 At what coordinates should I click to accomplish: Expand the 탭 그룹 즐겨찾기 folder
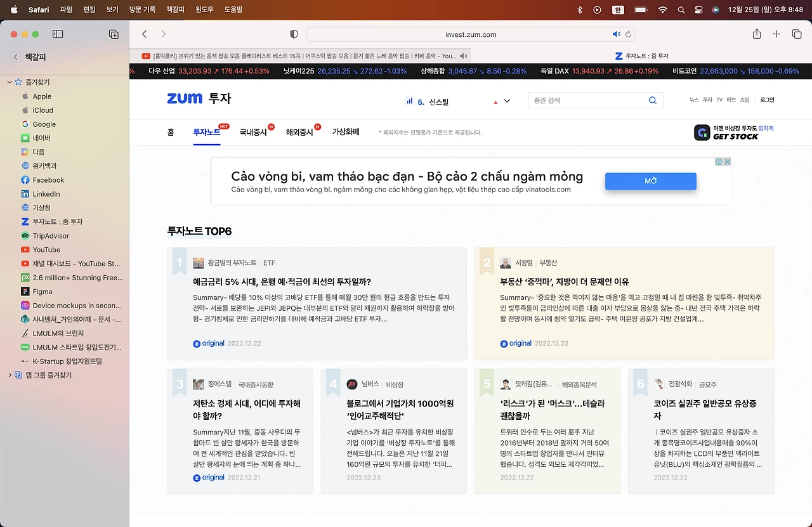[x=10, y=375]
